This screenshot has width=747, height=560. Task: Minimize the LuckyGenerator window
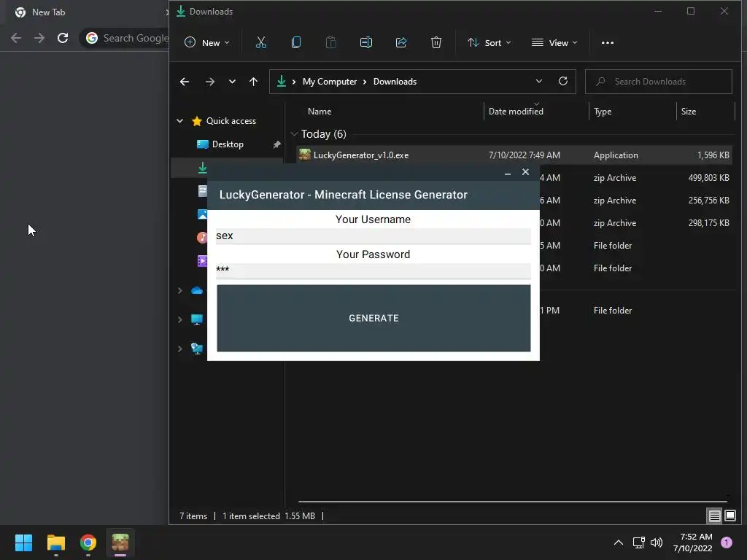[508, 172]
